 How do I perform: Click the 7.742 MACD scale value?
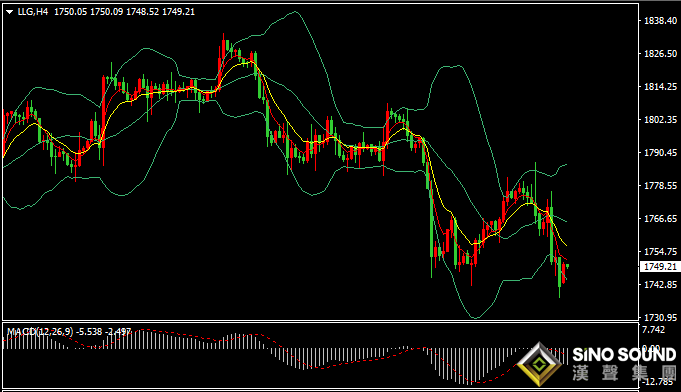coord(653,330)
